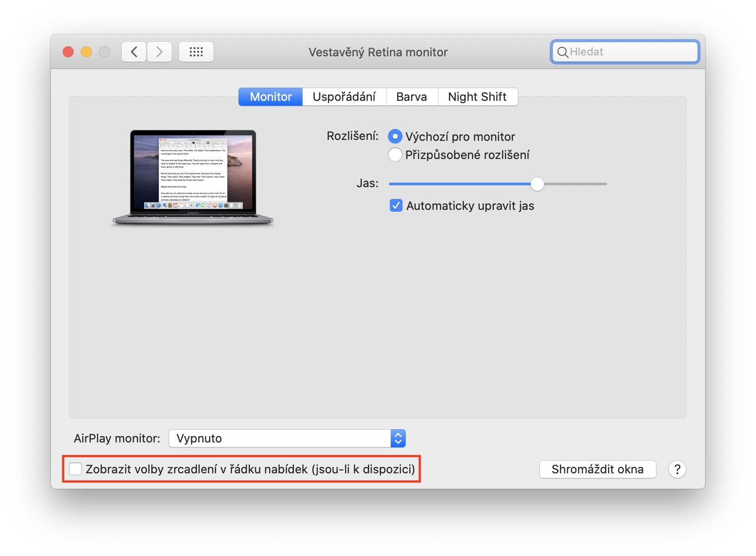The image size is (756, 556).
Task: Close the window with the red button
Action: (x=68, y=52)
